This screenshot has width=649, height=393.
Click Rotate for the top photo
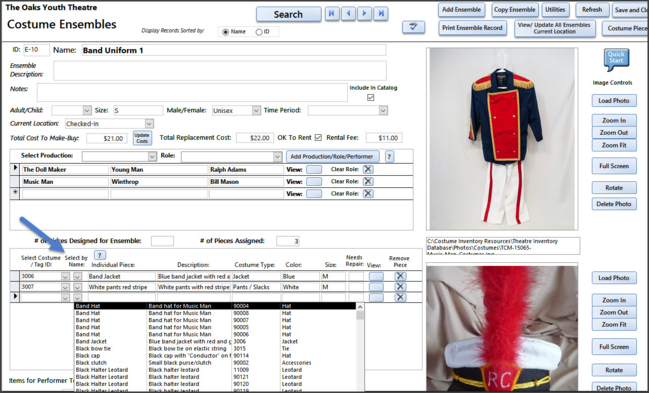coord(614,188)
